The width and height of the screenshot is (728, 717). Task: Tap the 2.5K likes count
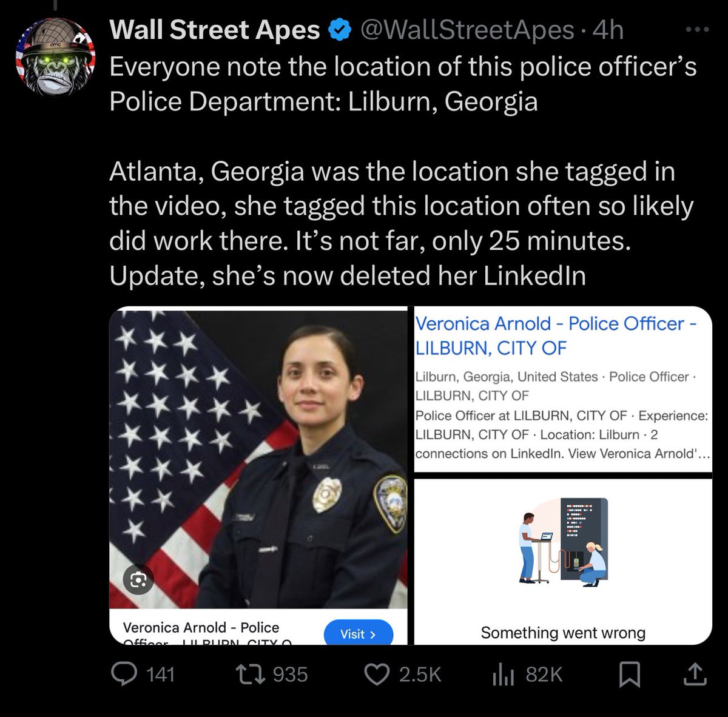(420, 675)
